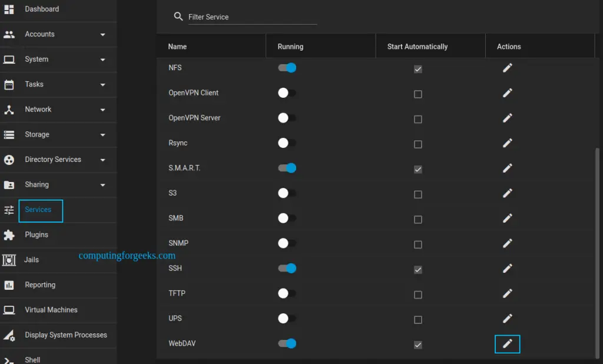The height and width of the screenshot is (364, 603).
Task: Click the Accounts people icon
Action: pyautogui.click(x=9, y=35)
